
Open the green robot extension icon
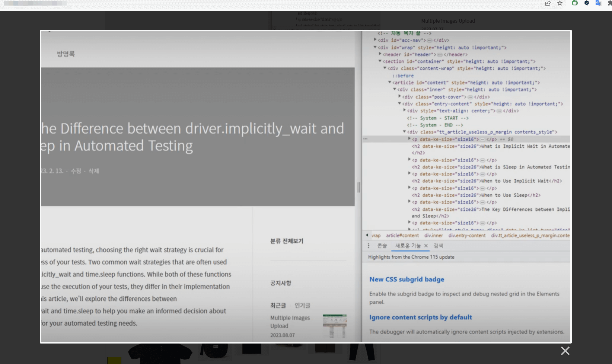(x=575, y=3)
